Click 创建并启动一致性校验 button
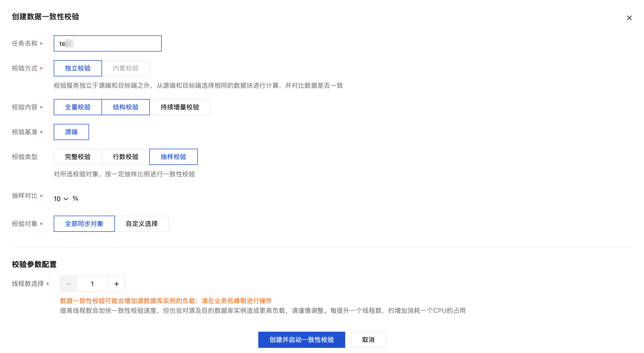 [301, 340]
